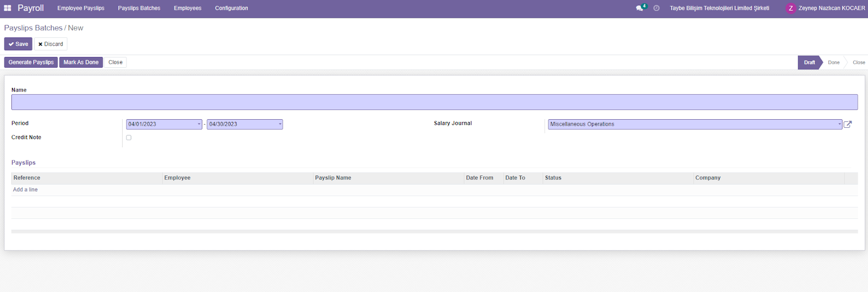The width and height of the screenshot is (868, 292).
Task: Select the Done status stage
Action: click(834, 62)
